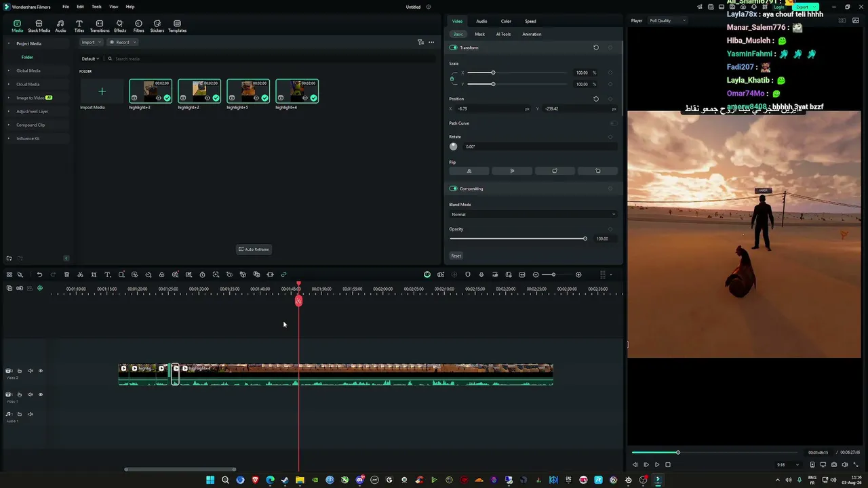Mute the Video 2 track
Screen dimensions: 868x488
31,371
